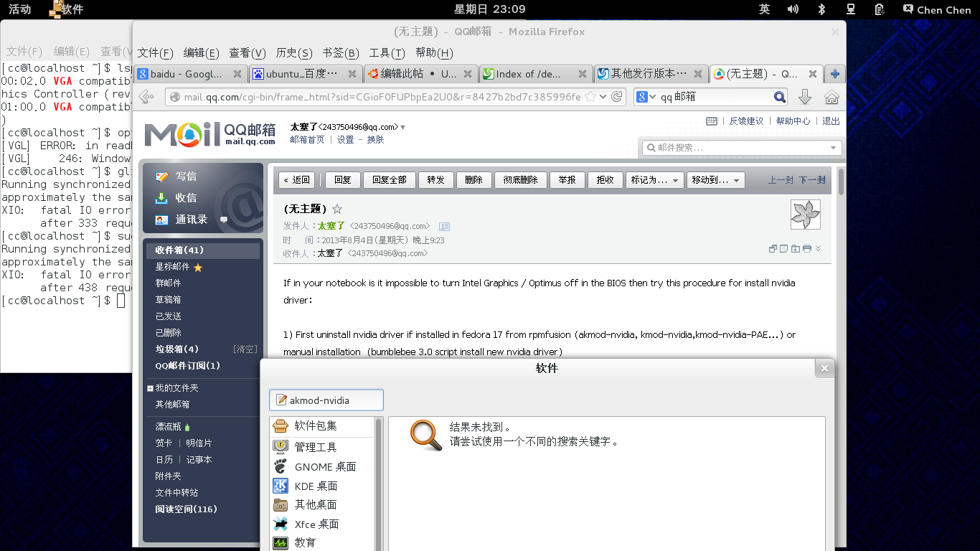Image resolution: width=980 pixels, height=551 pixels.
Task: Expand more email header options chevron
Action: tap(819, 249)
